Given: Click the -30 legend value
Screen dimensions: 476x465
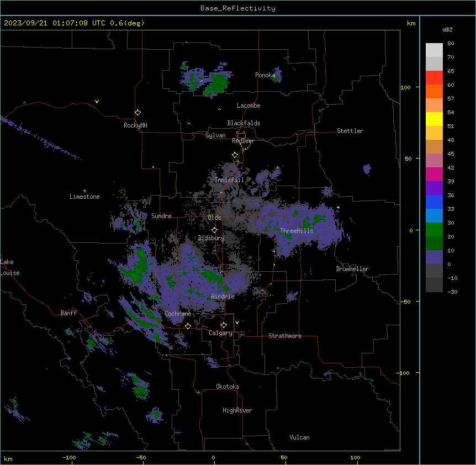Looking at the screenshot, I should [452, 292].
